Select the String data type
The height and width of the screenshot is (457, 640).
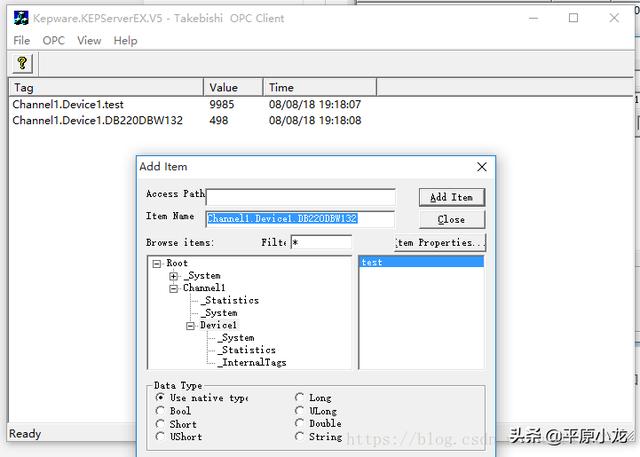click(299, 436)
